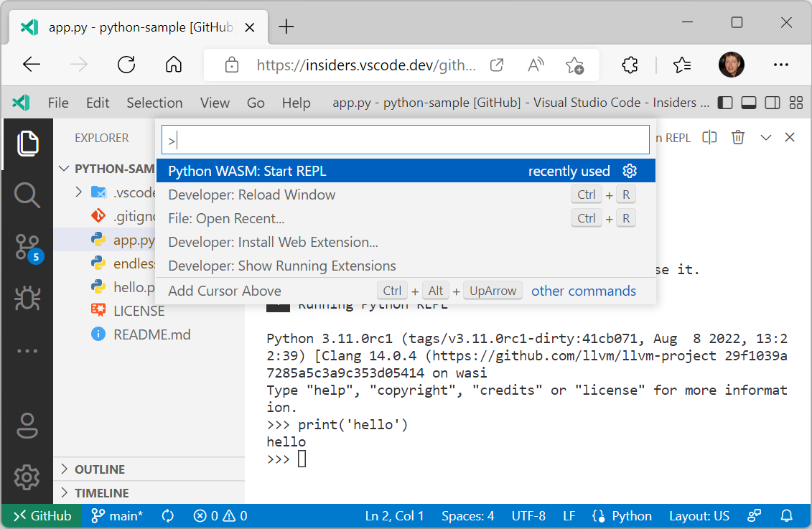Image resolution: width=812 pixels, height=529 pixels.
Task: Open Source Control view showing 5 changes
Action: [x=27, y=245]
